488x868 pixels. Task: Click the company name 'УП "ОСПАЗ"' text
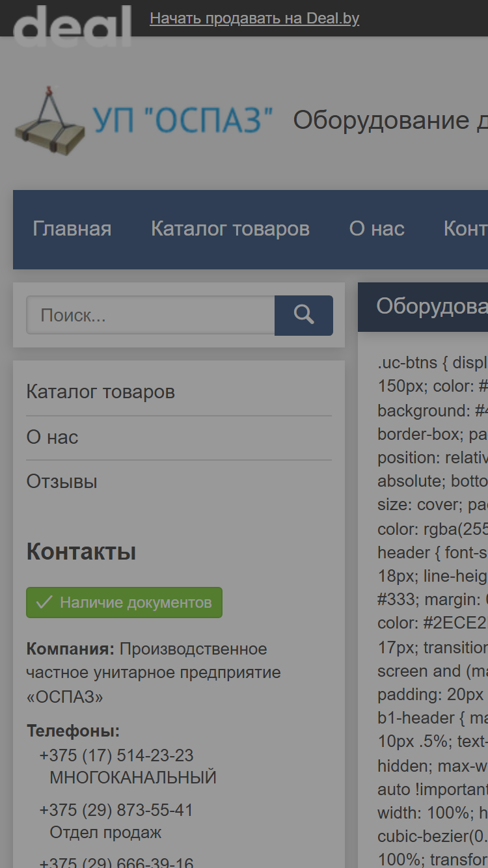pyautogui.click(x=183, y=121)
